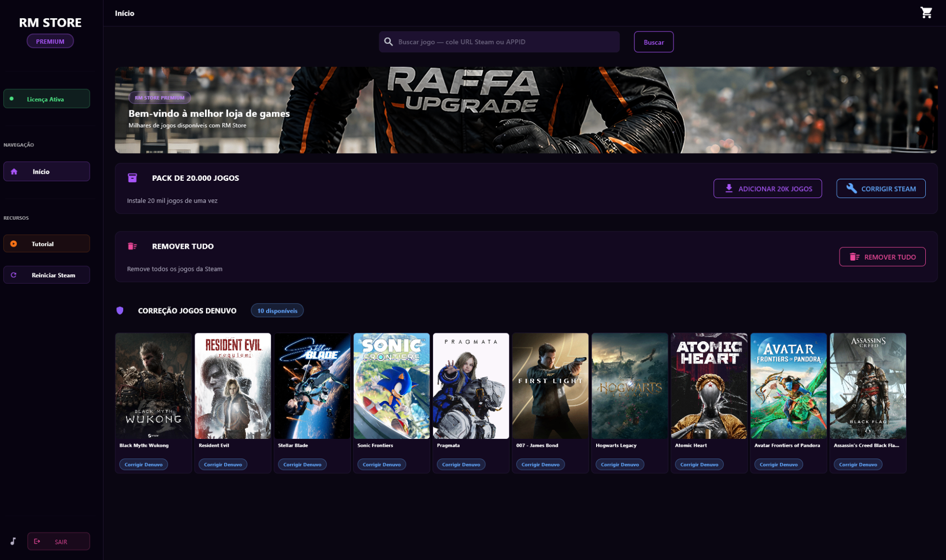Click the RM Store Premium banner tag
946x560 pixels.
pos(160,98)
